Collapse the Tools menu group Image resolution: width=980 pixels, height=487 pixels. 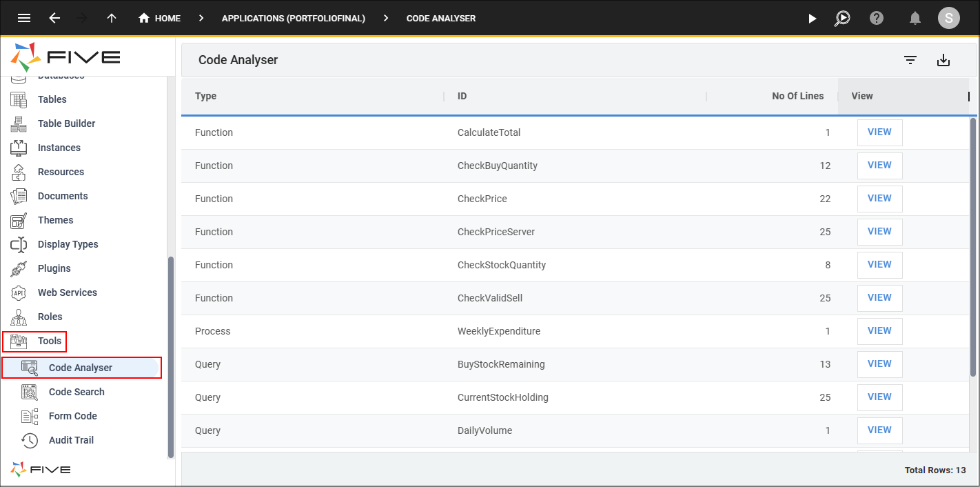click(35, 341)
